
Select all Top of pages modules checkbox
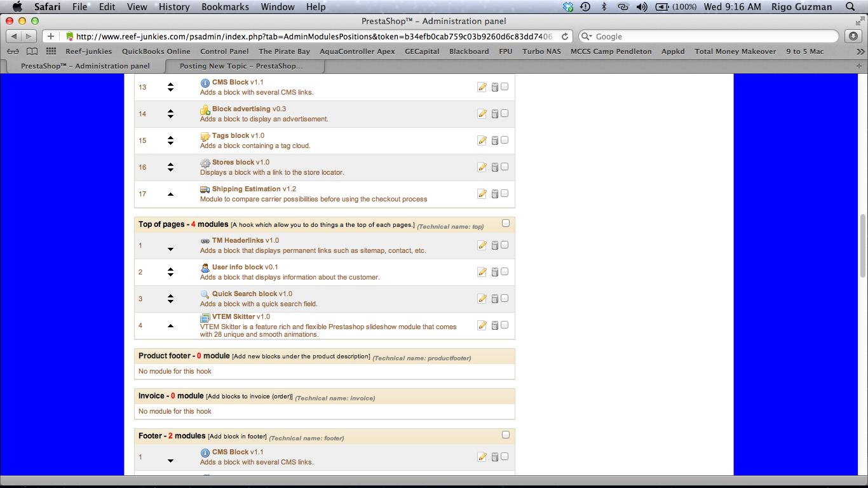506,223
